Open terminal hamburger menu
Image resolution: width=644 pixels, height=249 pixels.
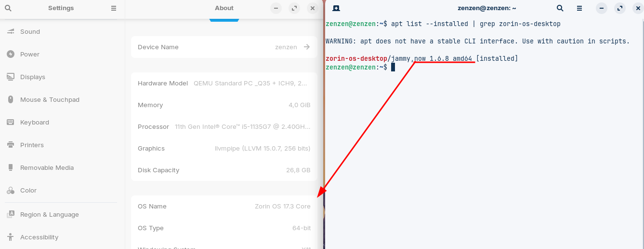click(x=580, y=8)
